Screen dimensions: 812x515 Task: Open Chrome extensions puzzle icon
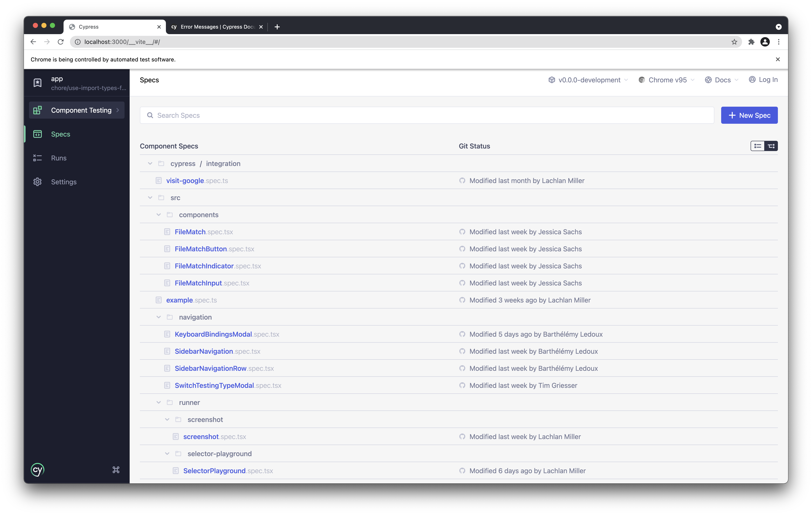pos(751,42)
